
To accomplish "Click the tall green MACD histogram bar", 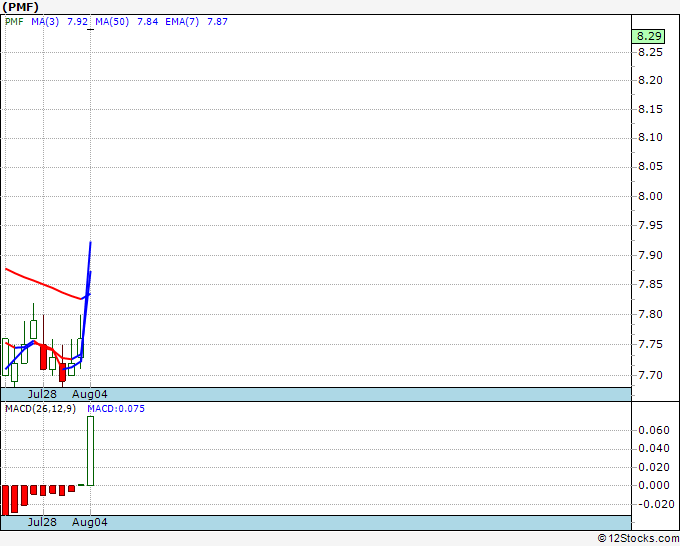I will pos(90,451).
